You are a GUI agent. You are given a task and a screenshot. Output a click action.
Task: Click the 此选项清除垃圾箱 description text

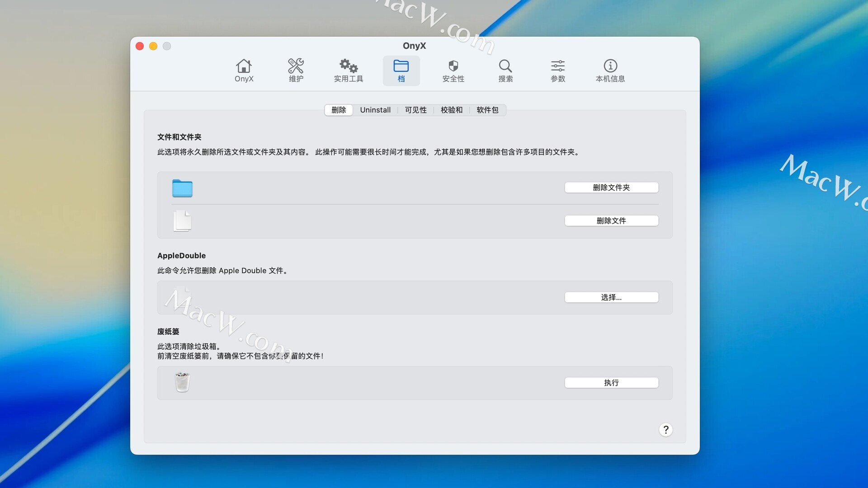tap(189, 346)
